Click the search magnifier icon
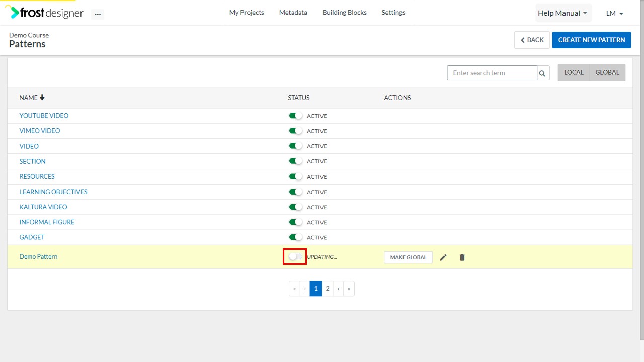Screen dimensions: 644x362 (x=542, y=73)
